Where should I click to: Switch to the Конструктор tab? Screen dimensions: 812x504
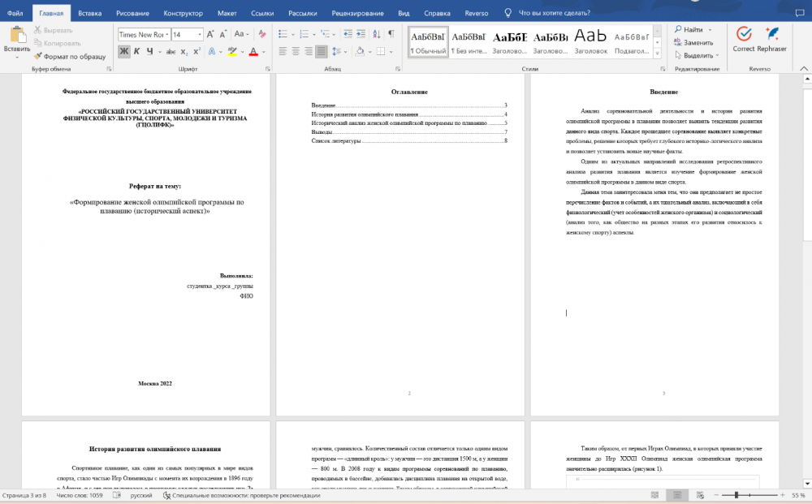coord(183,13)
